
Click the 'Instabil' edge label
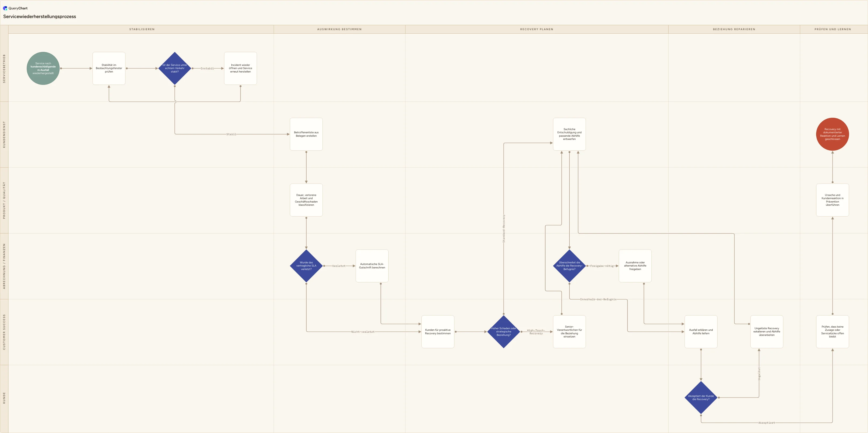click(207, 69)
